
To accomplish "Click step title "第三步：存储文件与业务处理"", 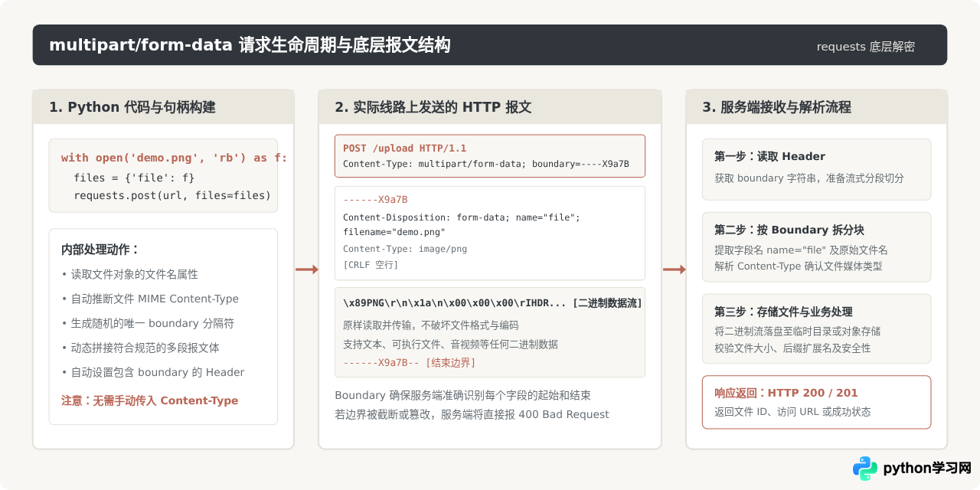I will click(783, 312).
